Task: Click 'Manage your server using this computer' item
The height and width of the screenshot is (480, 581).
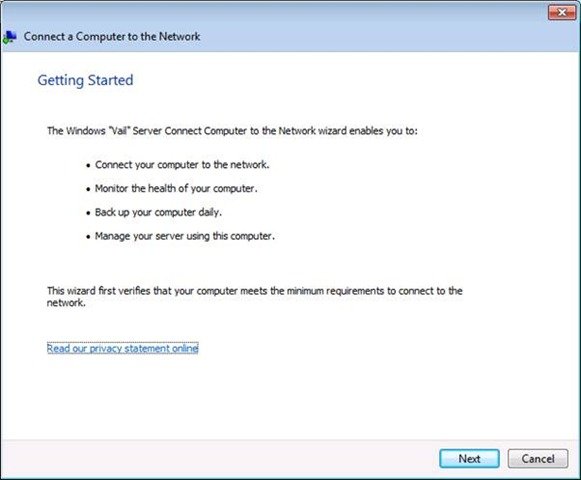Action: point(185,236)
